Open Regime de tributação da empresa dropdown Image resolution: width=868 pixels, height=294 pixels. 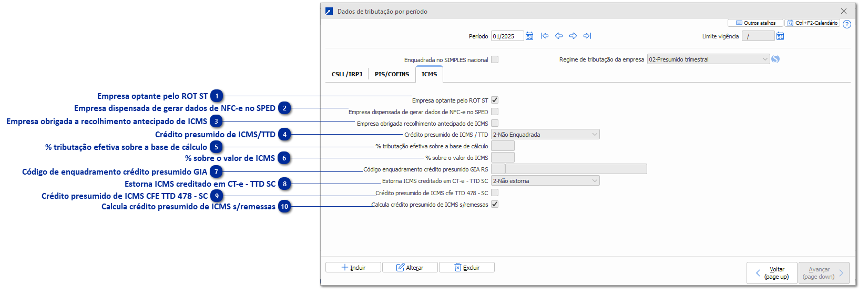tap(708, 59)
